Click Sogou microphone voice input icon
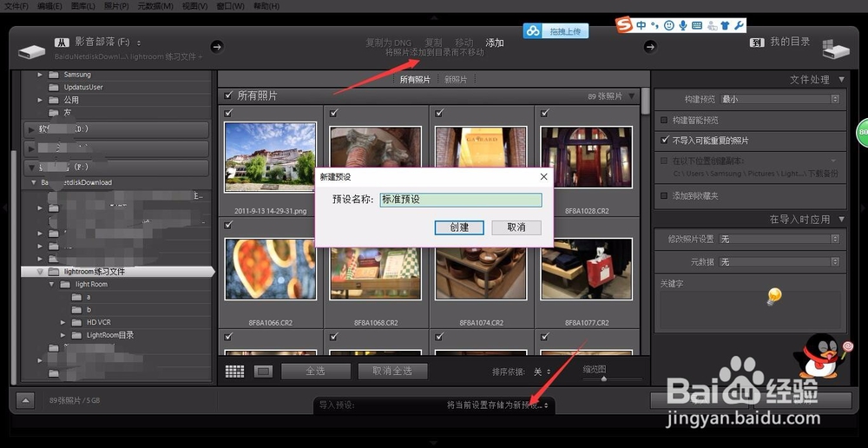868x448 pixels. tap(683, 25)
